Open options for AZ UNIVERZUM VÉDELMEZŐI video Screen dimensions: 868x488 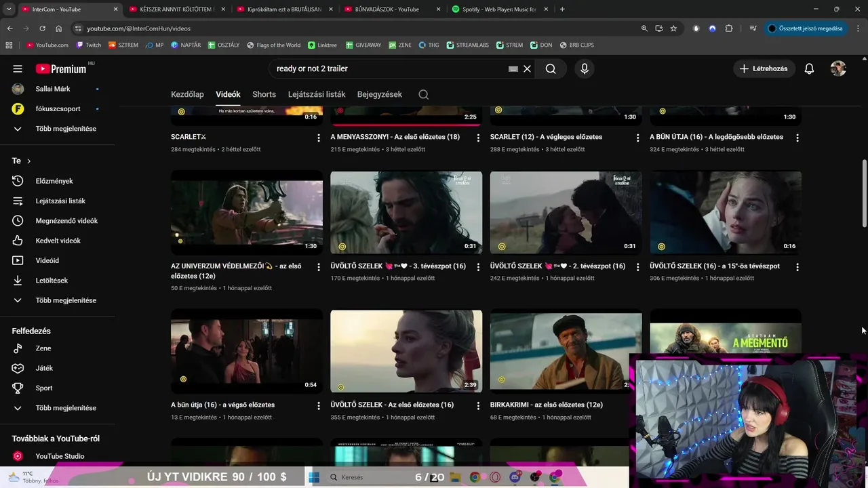coord(319,267)
